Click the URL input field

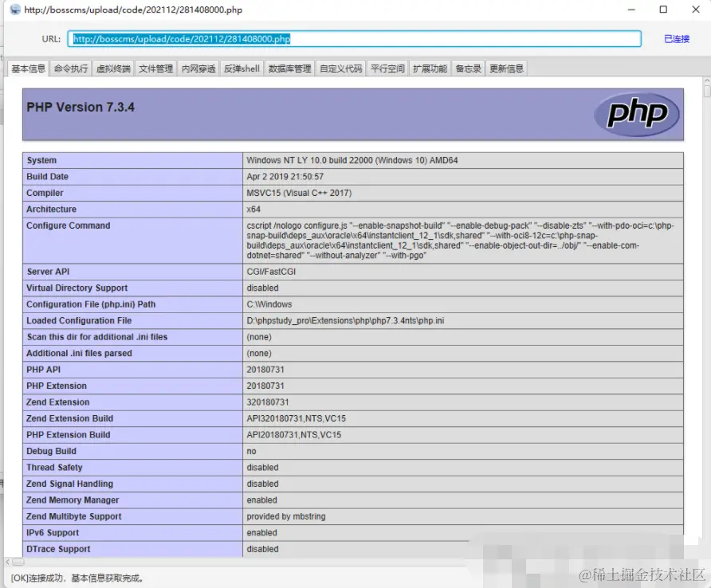pos(354,39)
